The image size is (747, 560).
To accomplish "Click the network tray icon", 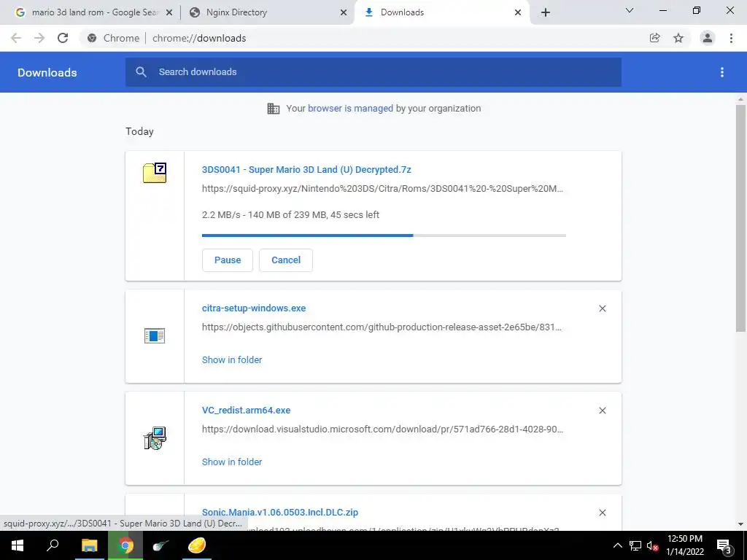I will point(635,545).
